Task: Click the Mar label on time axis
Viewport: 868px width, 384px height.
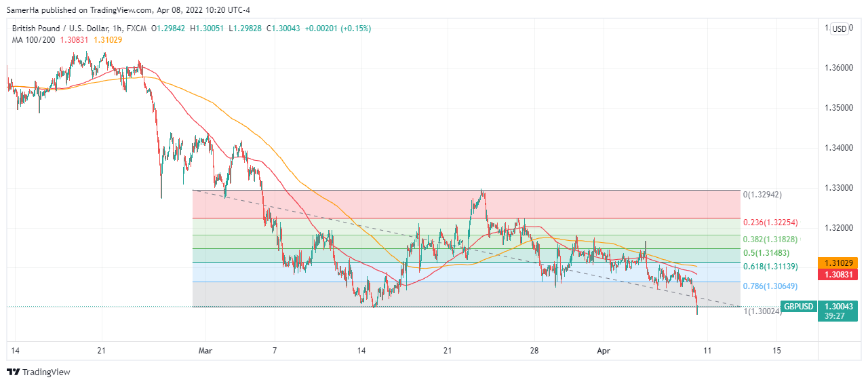Action: point(205,351)
